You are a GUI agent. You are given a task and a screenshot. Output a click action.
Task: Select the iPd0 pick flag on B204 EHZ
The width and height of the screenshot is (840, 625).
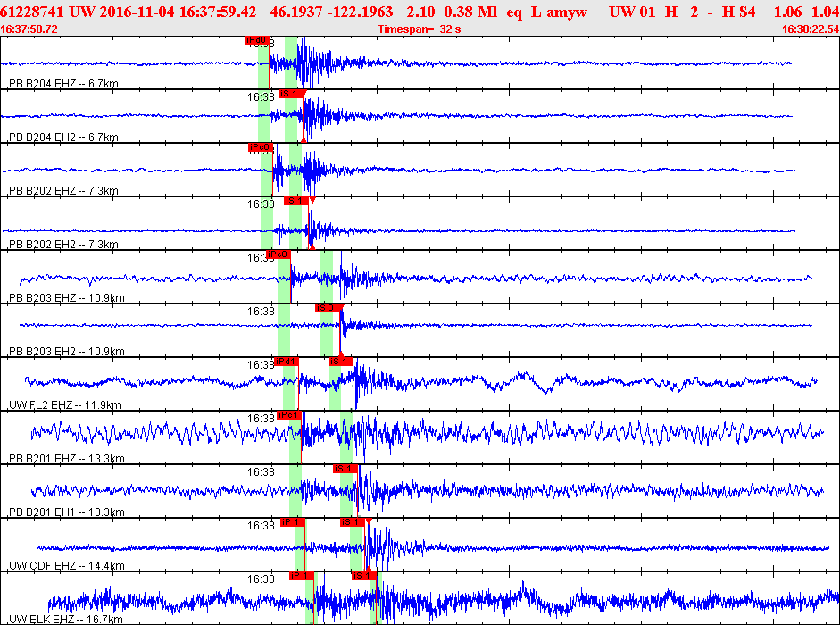click(x=256, y=40)
